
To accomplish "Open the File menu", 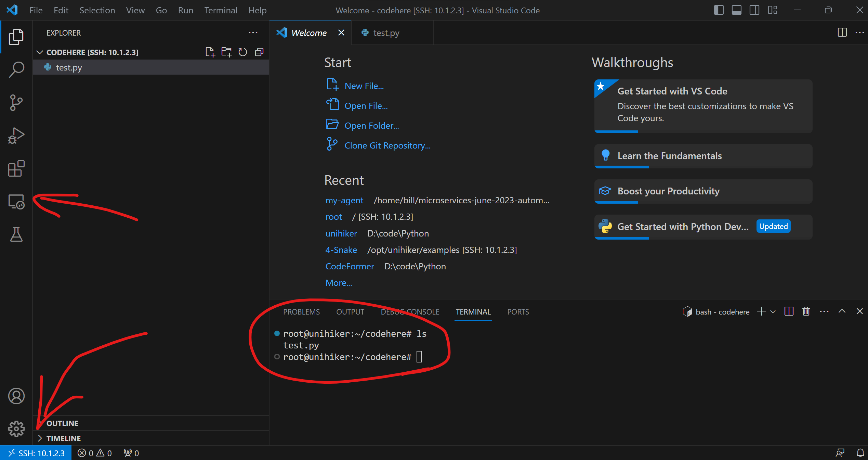I will pos(36,10).
